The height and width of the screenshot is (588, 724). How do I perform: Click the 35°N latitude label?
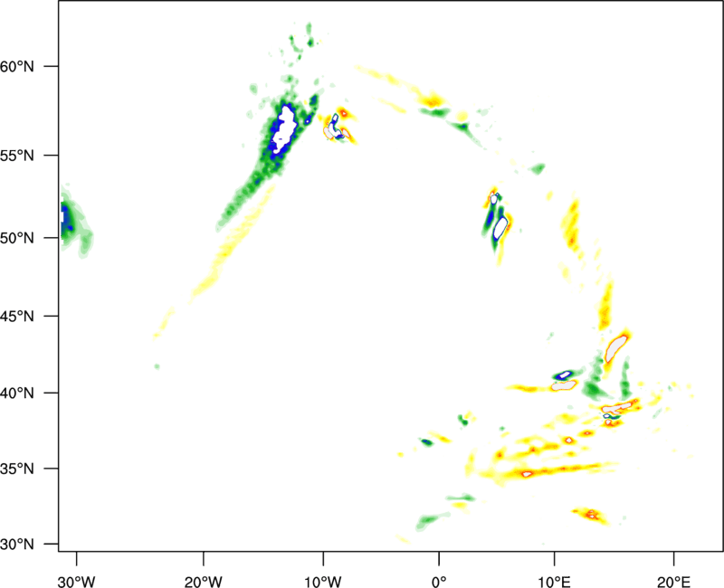point(17,469)
